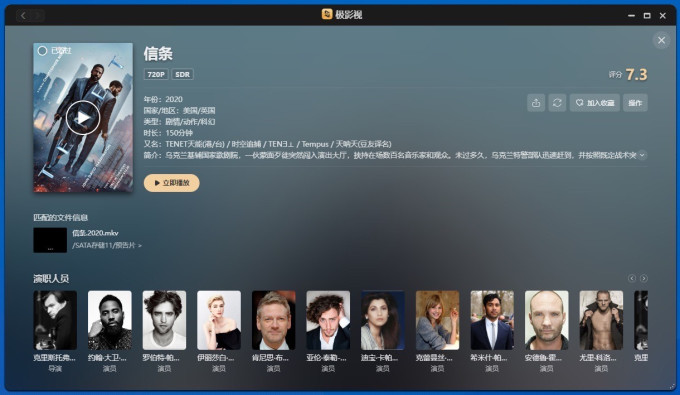The image size is (680, 395).
Task: Show previous cast members with left arrow
Action: click(632, 278)
